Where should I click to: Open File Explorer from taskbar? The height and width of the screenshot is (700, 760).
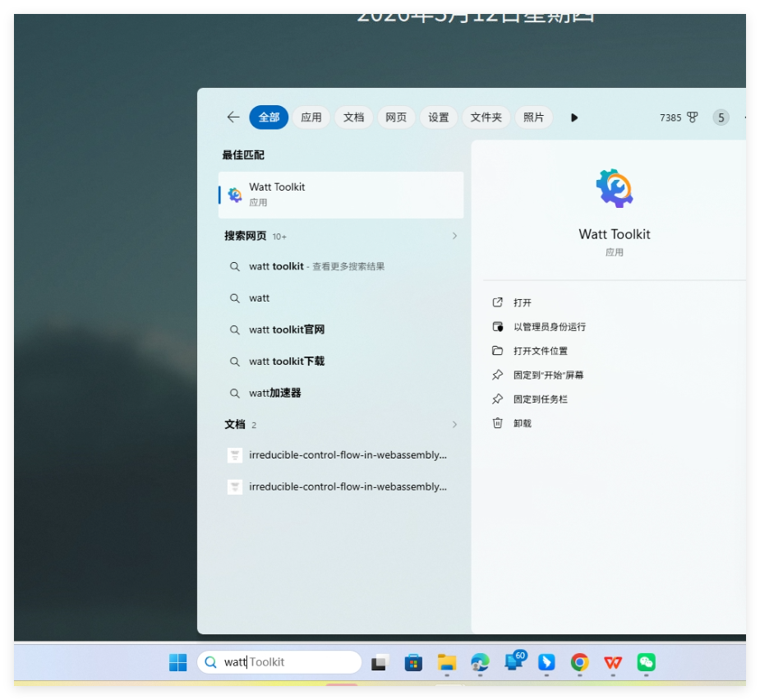447,662
